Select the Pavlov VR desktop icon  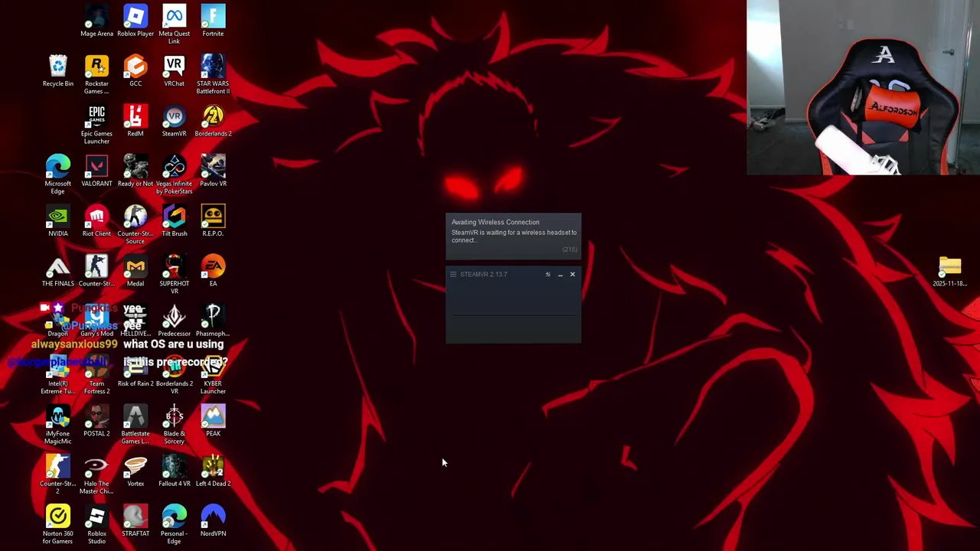tap(213, 171)
